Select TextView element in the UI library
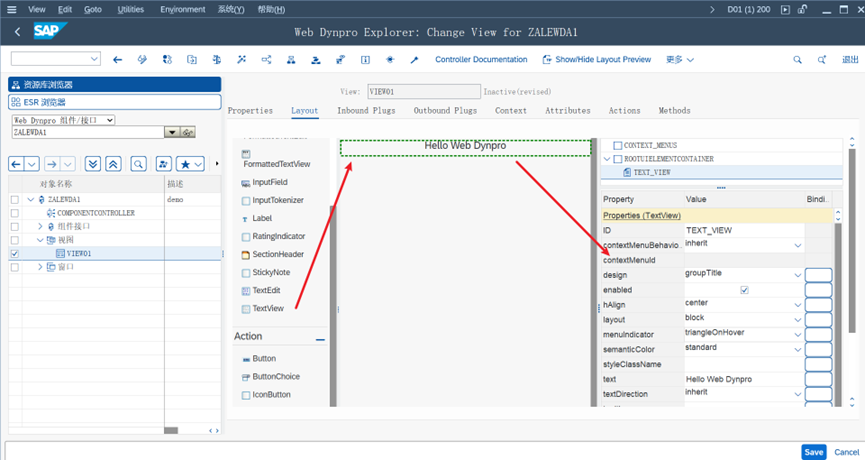The height and width of the screenshot is (460, 865). [263, 308]
